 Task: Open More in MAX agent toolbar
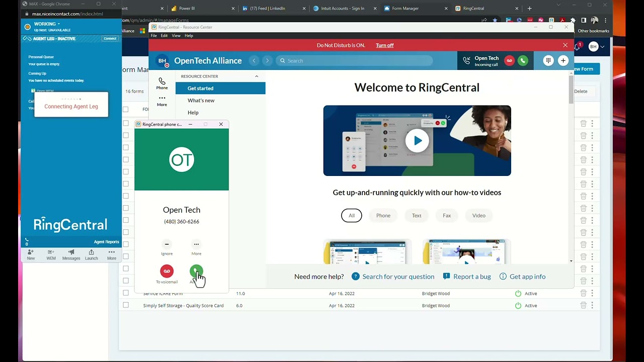tap(112, 254)
